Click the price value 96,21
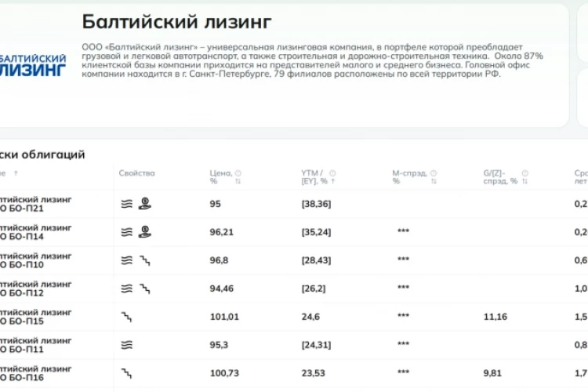The width and height of the screenshot is (588, 392). [x=222, y=232]
